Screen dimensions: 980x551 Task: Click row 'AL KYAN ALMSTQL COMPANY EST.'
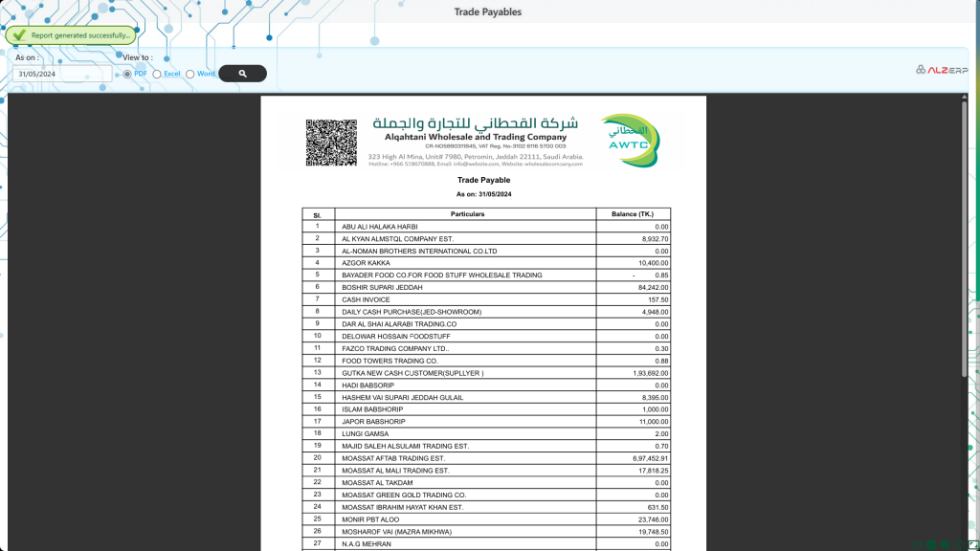pyautogui.click(x=486, y=238)
